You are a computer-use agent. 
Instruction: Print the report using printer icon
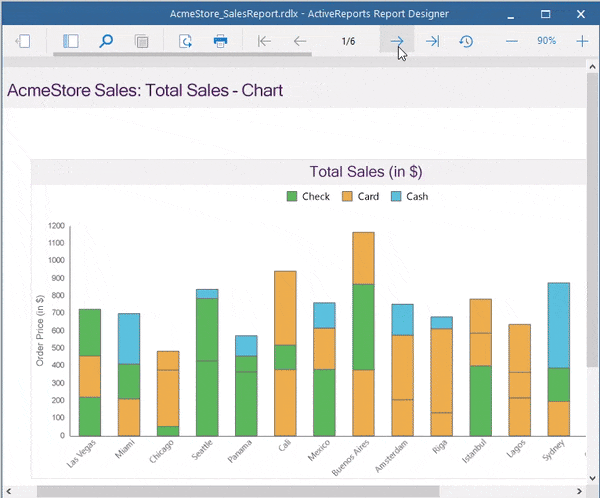pyautogui.click(x=220, y=41)
